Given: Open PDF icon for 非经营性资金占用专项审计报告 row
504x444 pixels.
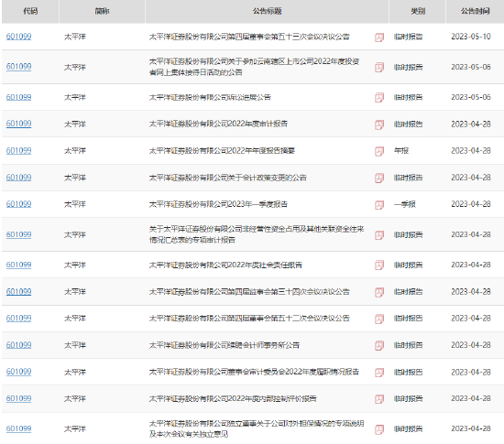Looking at the screenshot, I should coord(379,235).
